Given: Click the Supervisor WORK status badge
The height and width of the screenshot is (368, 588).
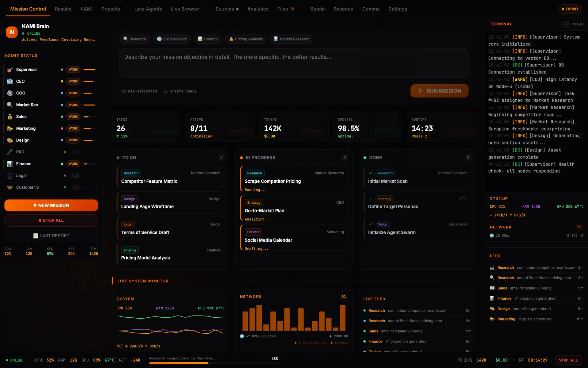Looking at the screenshot, I should click(73, 70).
